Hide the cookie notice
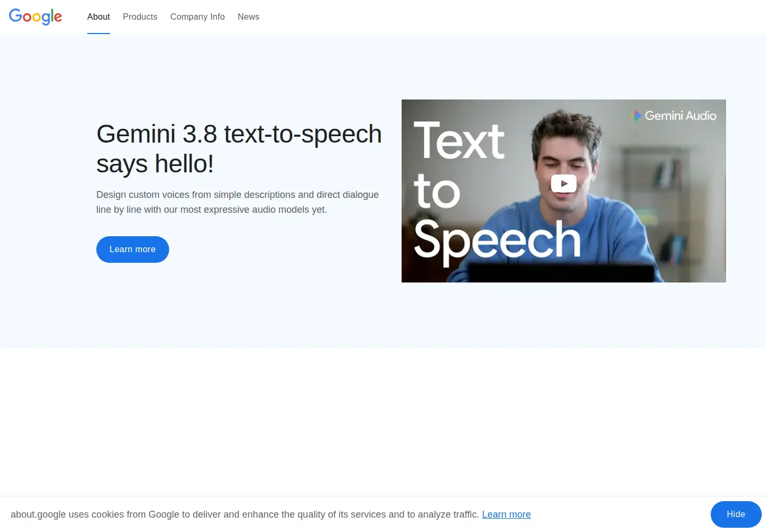 [x=736, y=514]
